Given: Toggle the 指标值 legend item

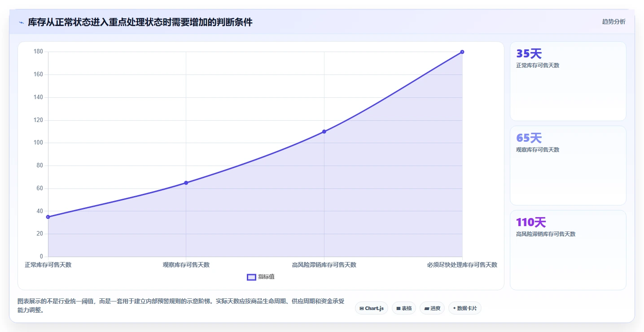Looking at the screenshot, I should coord(261,277).
